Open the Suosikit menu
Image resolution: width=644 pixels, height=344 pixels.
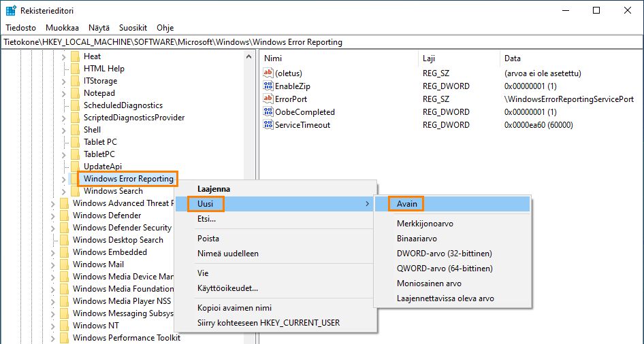tap(133, 28)
